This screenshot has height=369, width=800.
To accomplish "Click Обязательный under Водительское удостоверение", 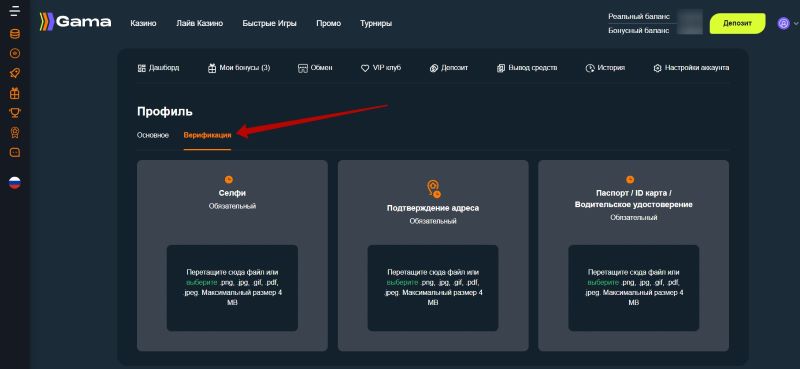I will tap(634, 217).
